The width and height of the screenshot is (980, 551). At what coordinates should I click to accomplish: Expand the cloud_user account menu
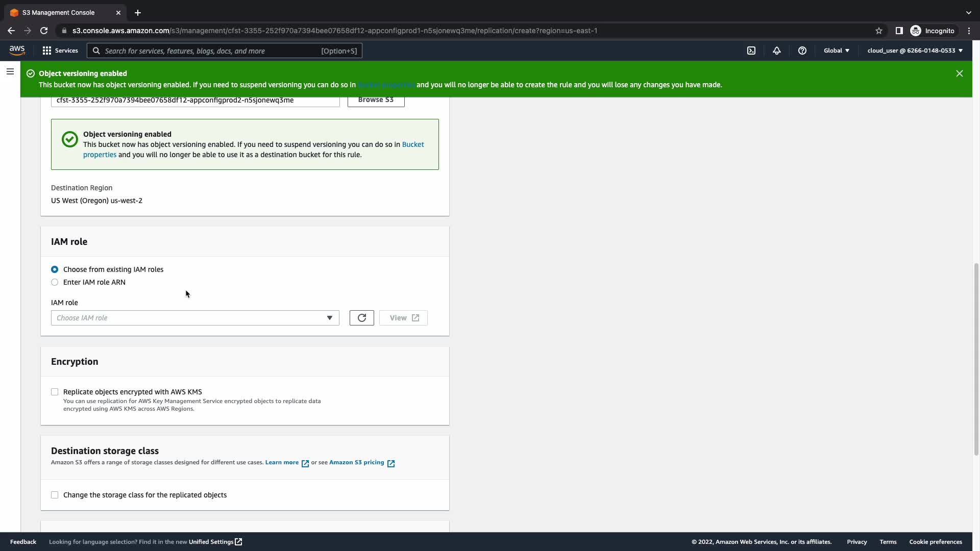coord(914,51)
